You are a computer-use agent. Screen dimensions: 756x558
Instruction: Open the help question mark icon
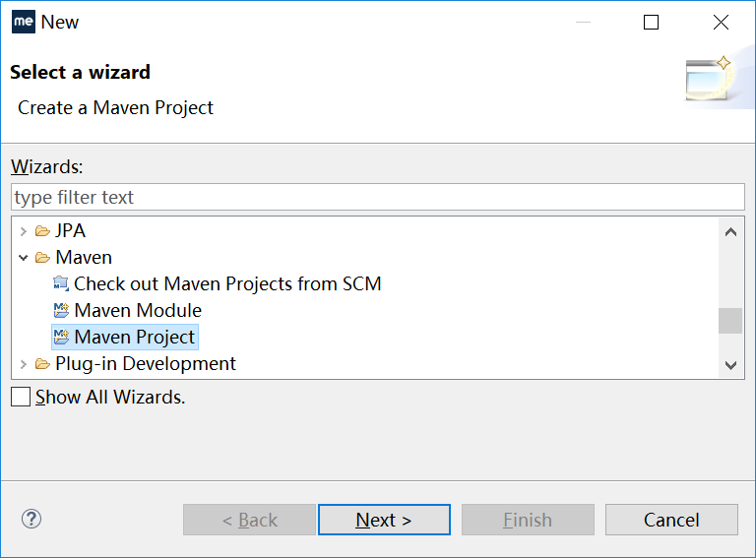(31, 519)
